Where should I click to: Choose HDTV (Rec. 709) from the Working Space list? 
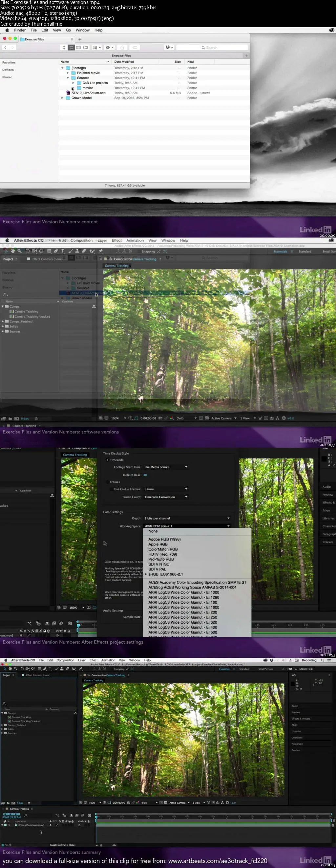163,554
